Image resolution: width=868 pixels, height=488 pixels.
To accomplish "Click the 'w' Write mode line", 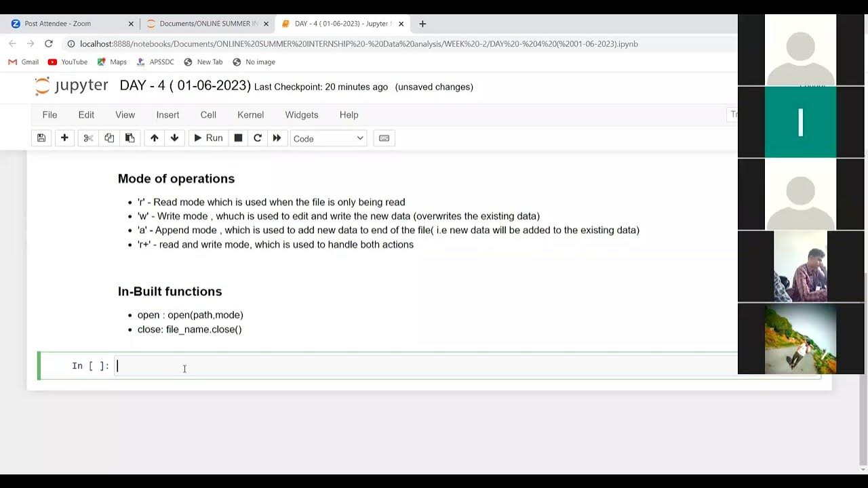I will (338, 216).
